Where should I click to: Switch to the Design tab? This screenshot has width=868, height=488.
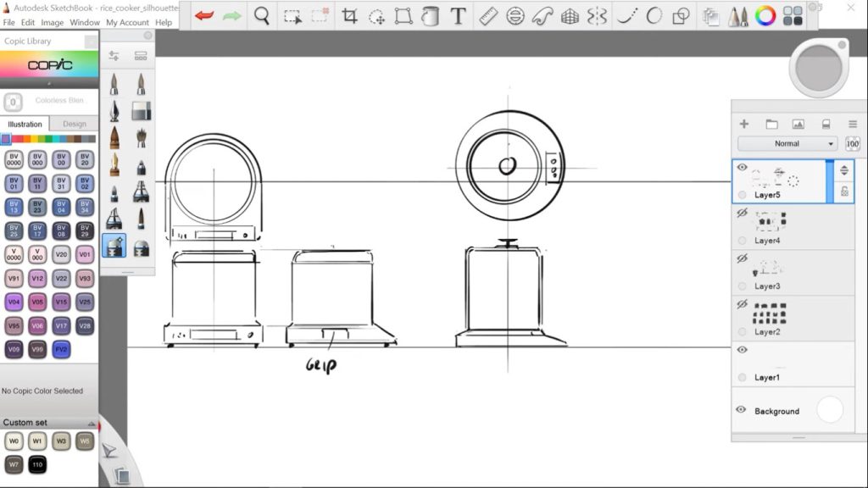pyautogui.click(x=73, y=124)
